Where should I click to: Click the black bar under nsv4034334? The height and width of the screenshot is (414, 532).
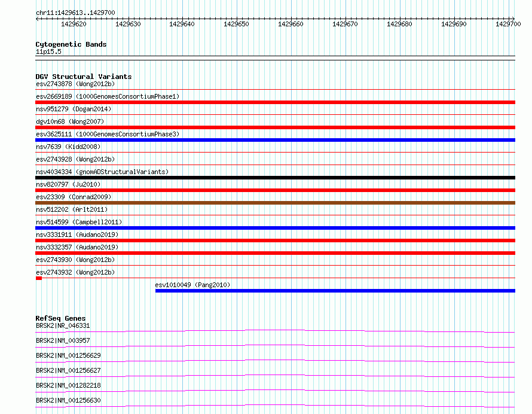[275, 178]
